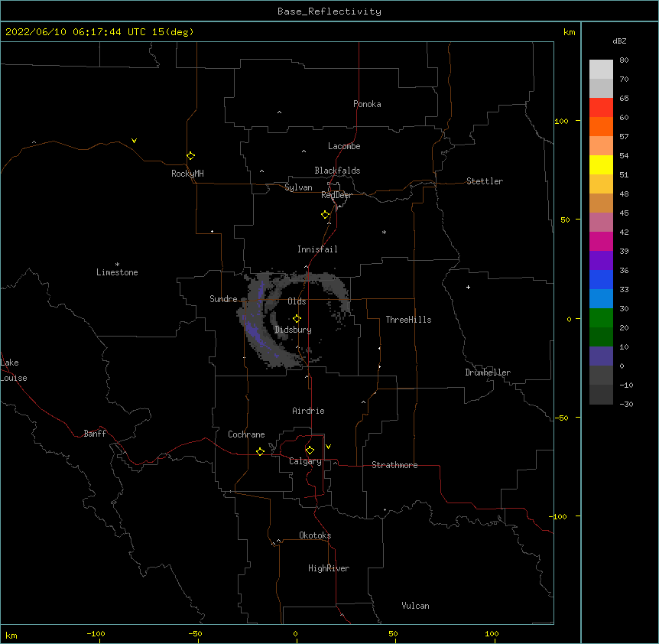The height and width of the screenshot is (644, 659).
Task: Select the indigo 10-0 dBZ legend swatch
Action: click(x=601, y=356)
